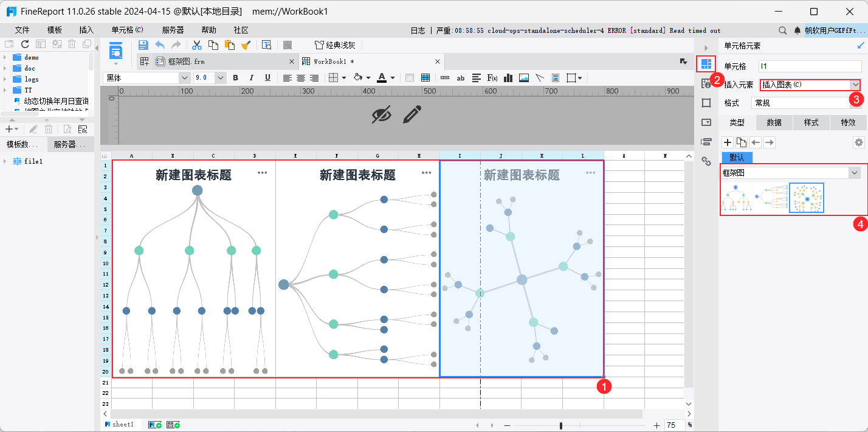
Task: Open the 文件 menu
Action: coord(22,30)
